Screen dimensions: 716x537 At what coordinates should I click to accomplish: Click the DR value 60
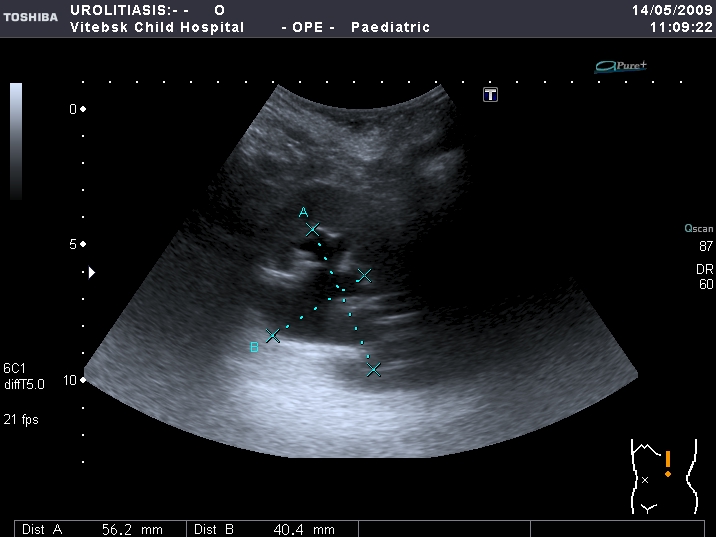point(705,285)
